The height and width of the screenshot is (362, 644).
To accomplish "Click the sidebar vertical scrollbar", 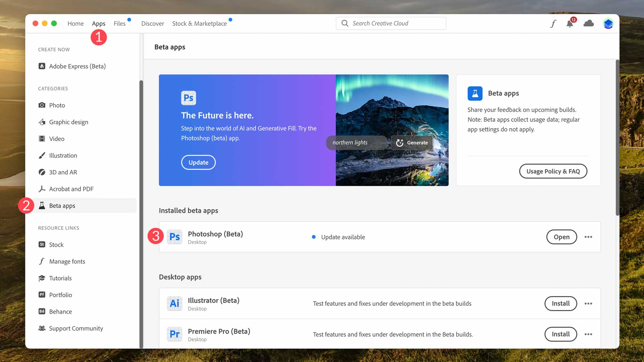I will click(x=141, y=214).
